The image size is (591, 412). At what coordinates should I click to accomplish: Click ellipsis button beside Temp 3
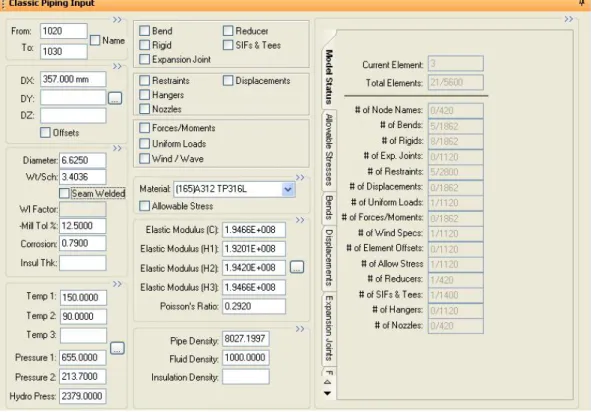117,348
